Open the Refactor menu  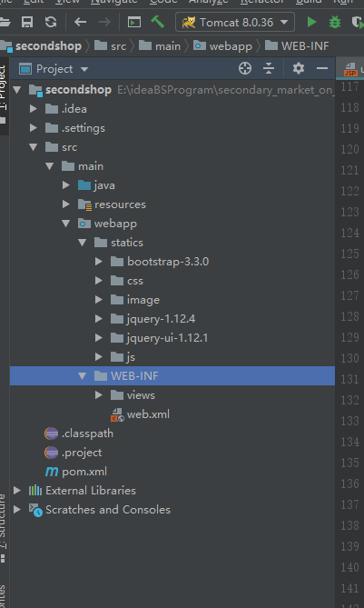pyautogui.click(x=262, y=2)
